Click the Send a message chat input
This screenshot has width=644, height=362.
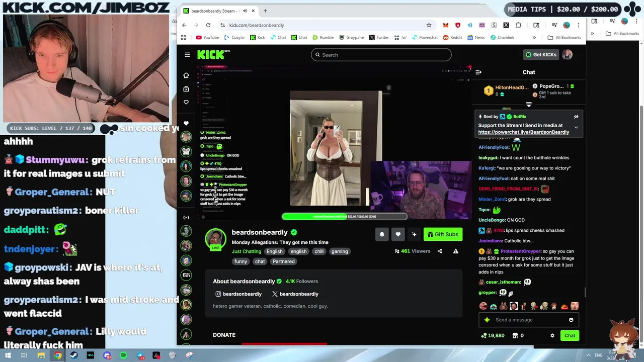[528, 320]
